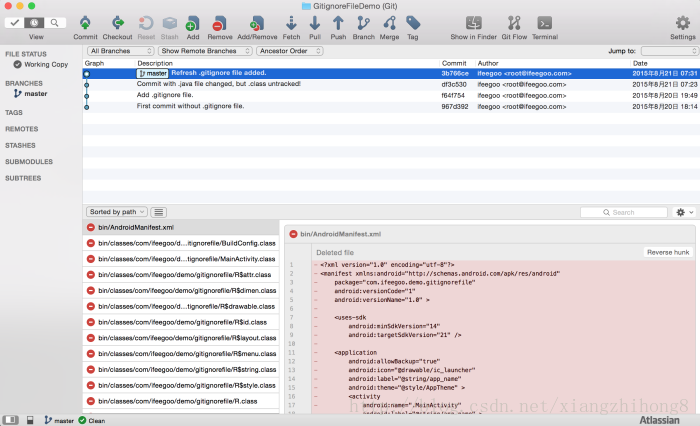Click the STASHES sidebar section
Screen dimensions: 700x426
pos(20,146)
